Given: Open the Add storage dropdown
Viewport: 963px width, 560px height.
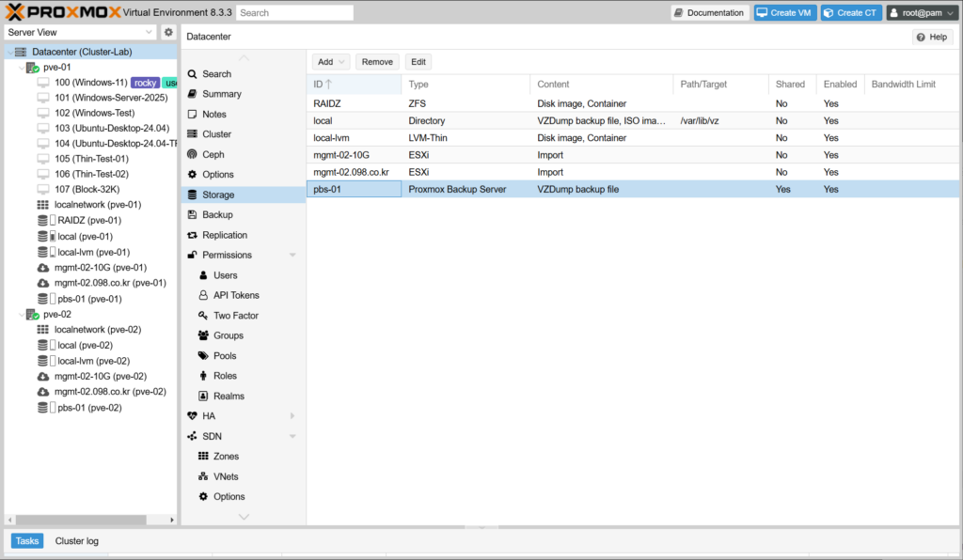Looking at the screenshot, I should point(330,62).
